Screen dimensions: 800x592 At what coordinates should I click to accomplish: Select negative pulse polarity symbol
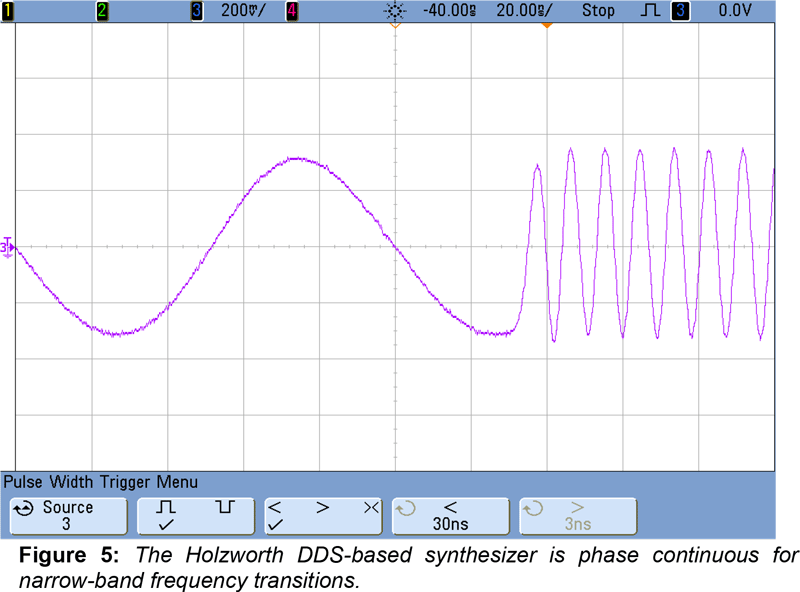pyautogui.click(x=223, y=507)
